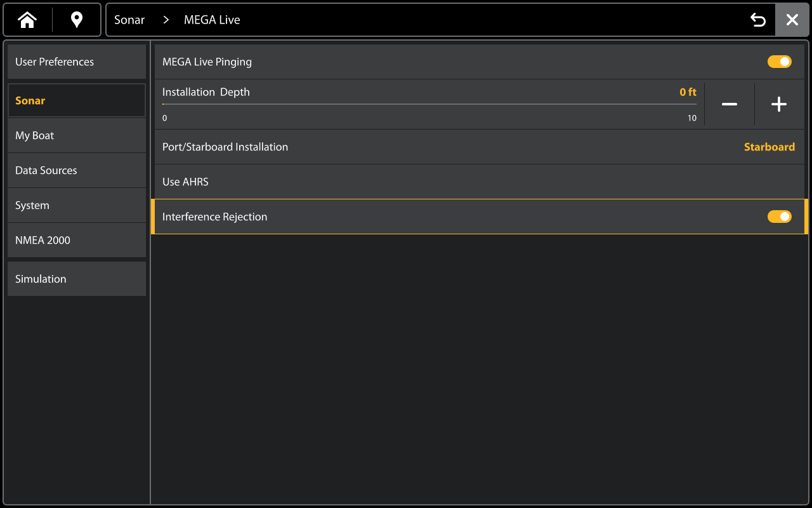
Task: Open My Boat settings
Action: (77, 135)
